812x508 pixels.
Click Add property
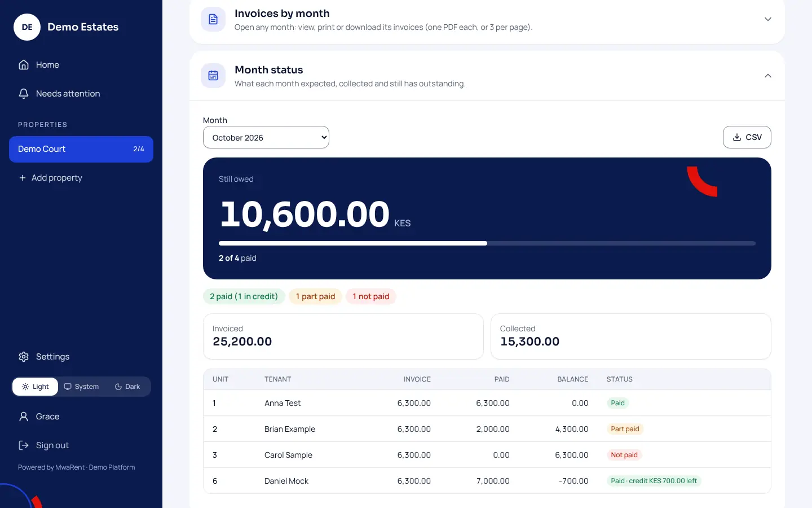pyautogui.click(x=81, y=178)
